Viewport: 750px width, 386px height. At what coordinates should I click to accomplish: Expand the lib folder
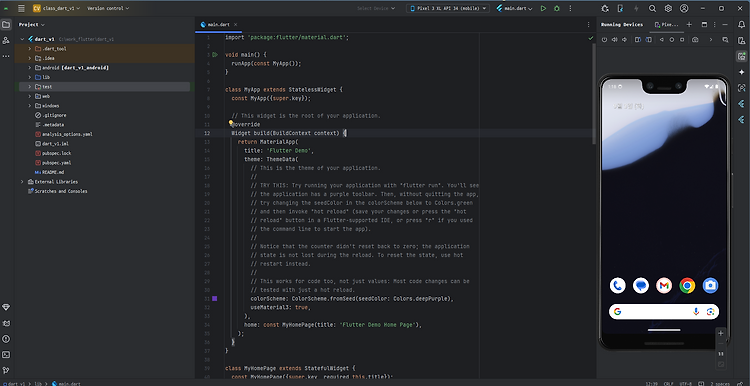30,77
